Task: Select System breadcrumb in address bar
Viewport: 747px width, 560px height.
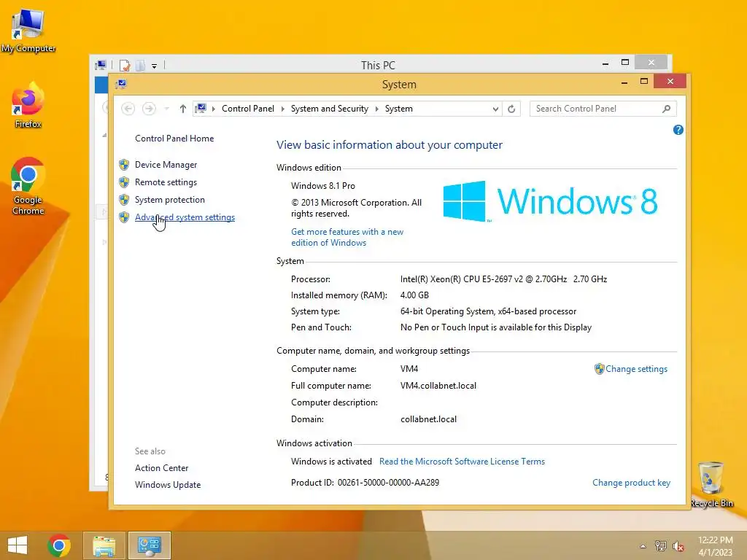Action: pos(399,109)
